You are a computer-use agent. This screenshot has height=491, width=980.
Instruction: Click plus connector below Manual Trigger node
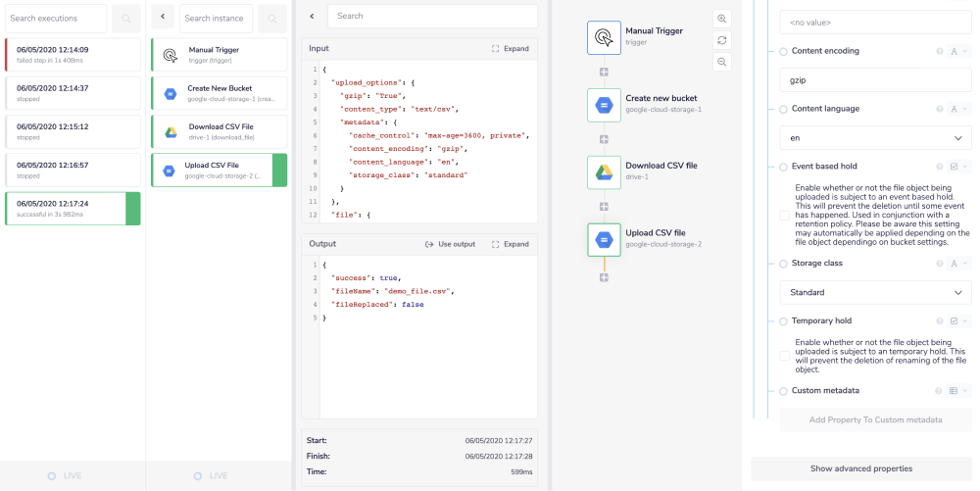pos(604,72)
